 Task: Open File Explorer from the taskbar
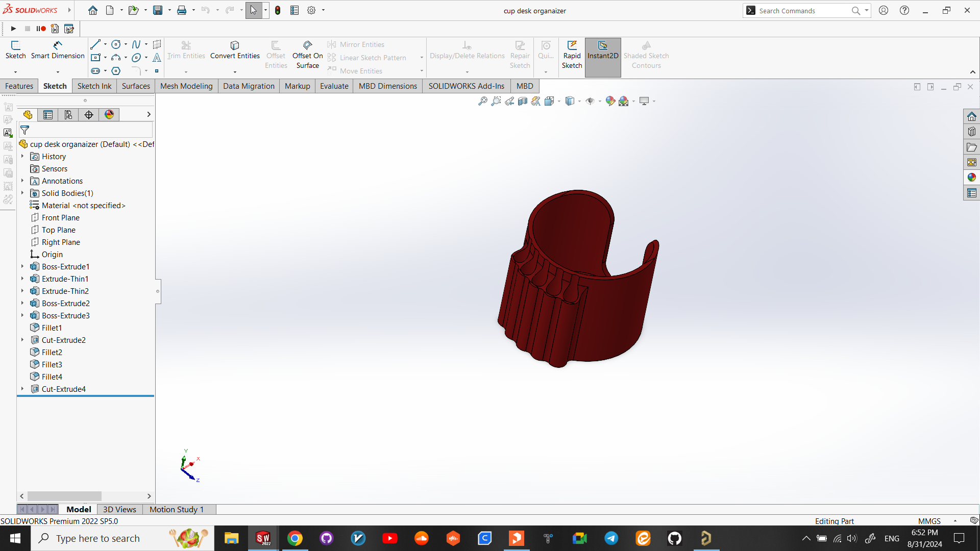coord(231,538)
